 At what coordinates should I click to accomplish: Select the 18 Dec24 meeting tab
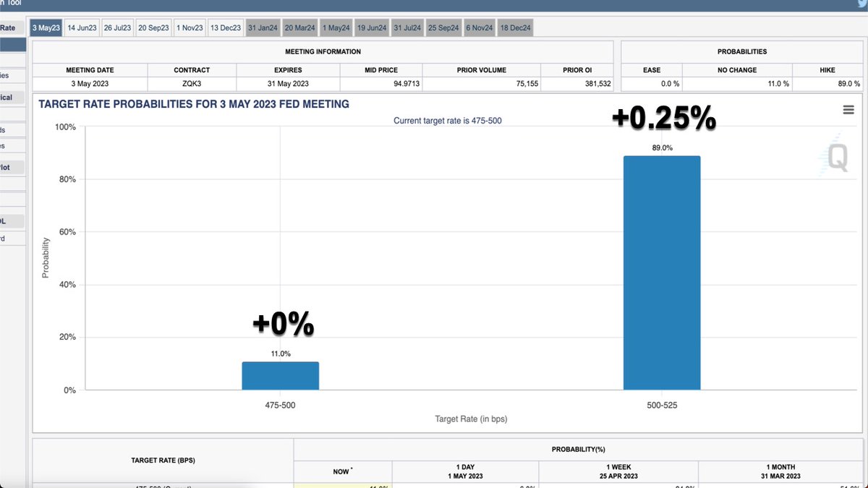(516, 28)
